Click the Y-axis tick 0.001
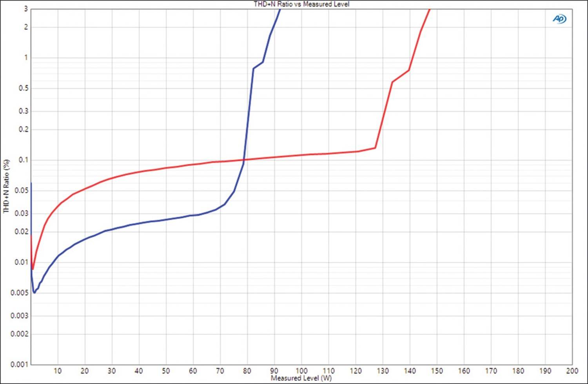588x384 pixels. (20, 364)
